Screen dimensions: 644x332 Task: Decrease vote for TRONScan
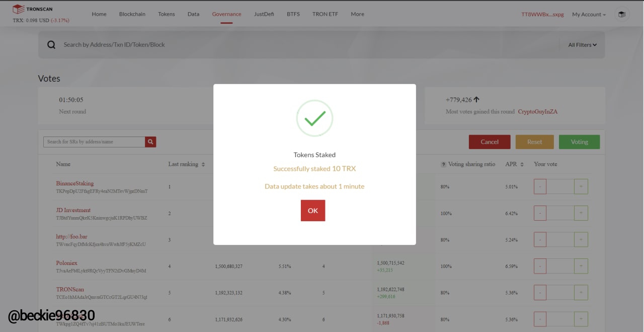click(540, 292)
